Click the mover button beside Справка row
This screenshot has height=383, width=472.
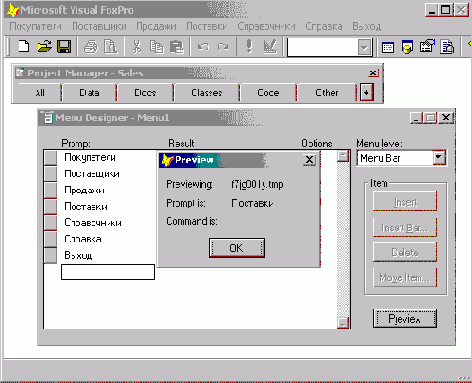pyautogui.click(x=51, y=239)
